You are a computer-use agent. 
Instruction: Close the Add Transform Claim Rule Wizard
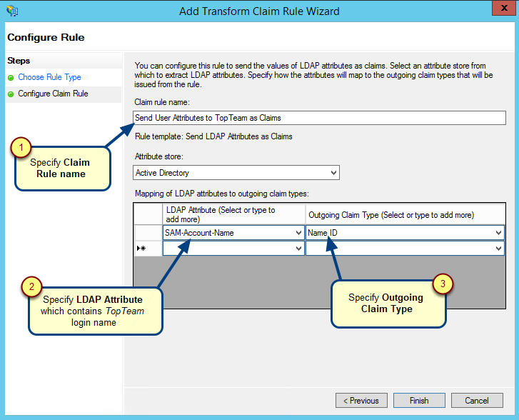pyautogui.click(x=504, y=8)
